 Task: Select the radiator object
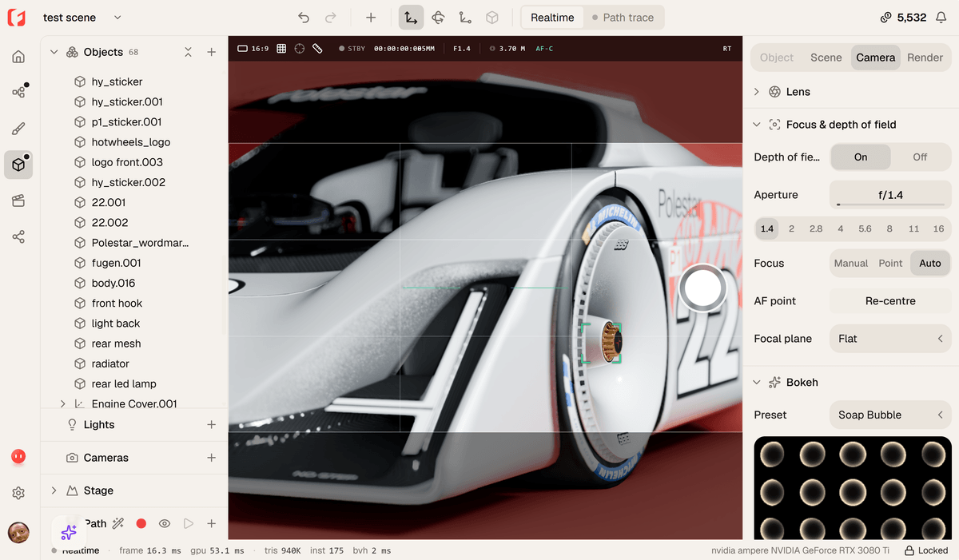(110, 363)
